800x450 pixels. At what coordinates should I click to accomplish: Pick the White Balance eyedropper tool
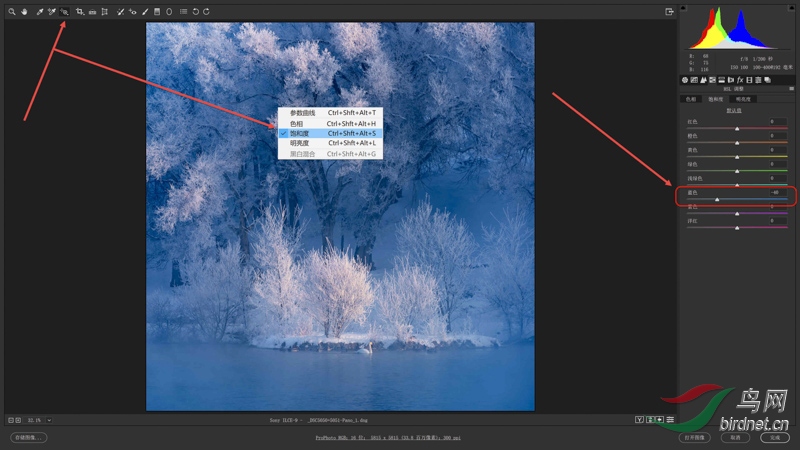click(39, 12)
